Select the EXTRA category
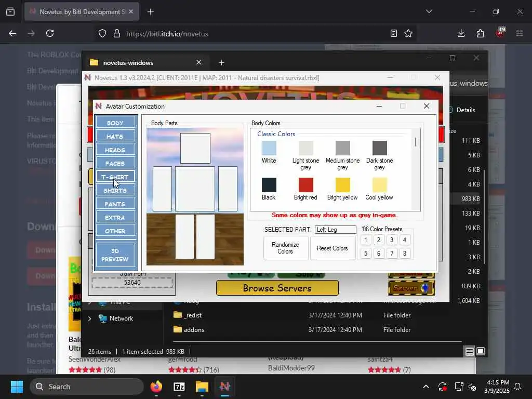 click(x=115, y=218)
